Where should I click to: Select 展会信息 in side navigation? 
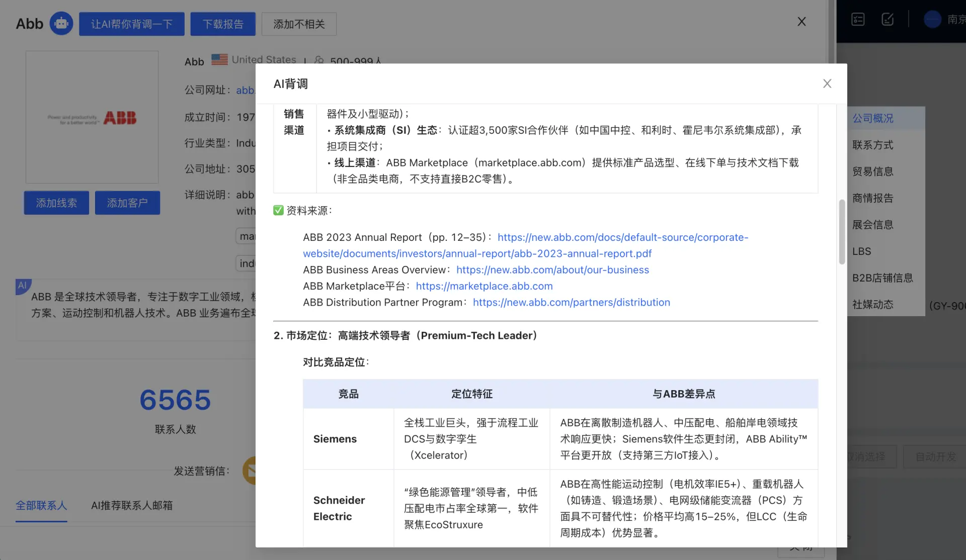coord(873,225)
